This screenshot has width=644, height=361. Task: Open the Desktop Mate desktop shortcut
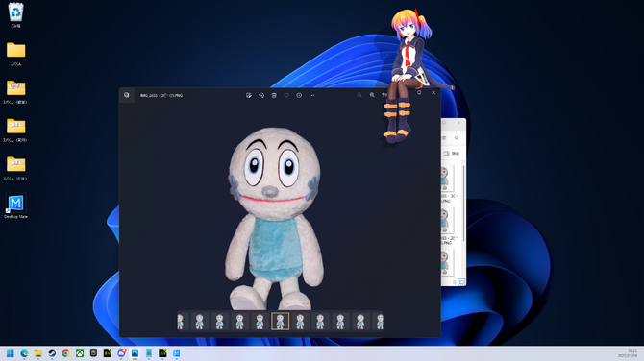click(15, 205)
